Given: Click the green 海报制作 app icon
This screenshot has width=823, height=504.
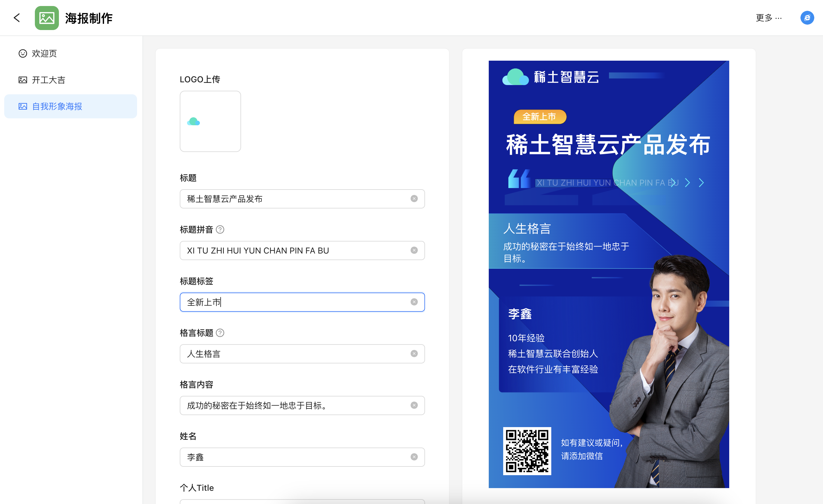Looking at the screenshot, I should coord(47,18).
